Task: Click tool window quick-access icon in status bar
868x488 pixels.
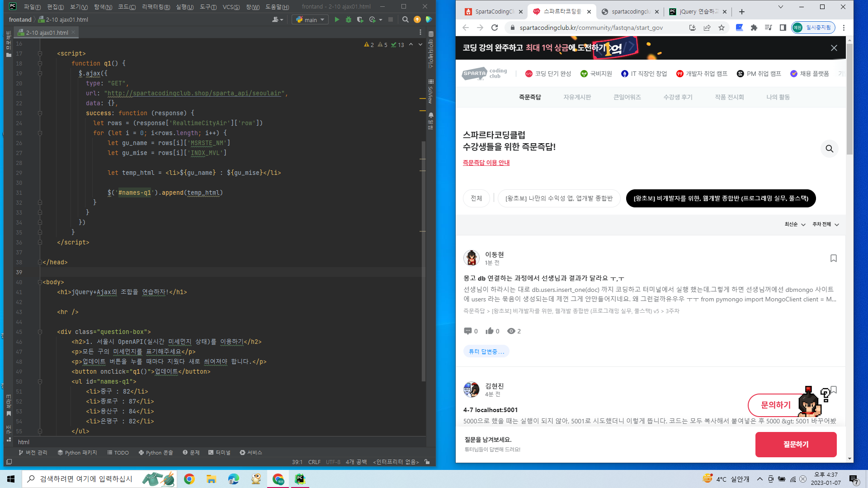Action: coord(9,462)
